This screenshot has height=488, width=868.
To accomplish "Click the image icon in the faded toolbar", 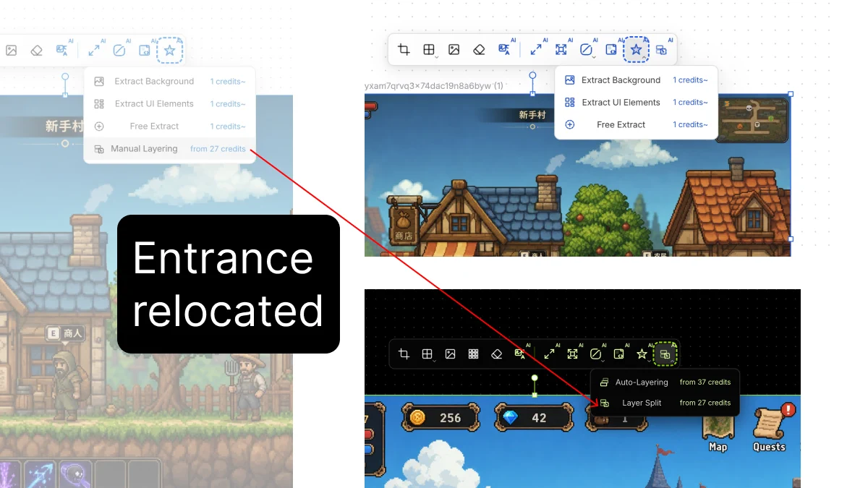I will click(12, 51).
